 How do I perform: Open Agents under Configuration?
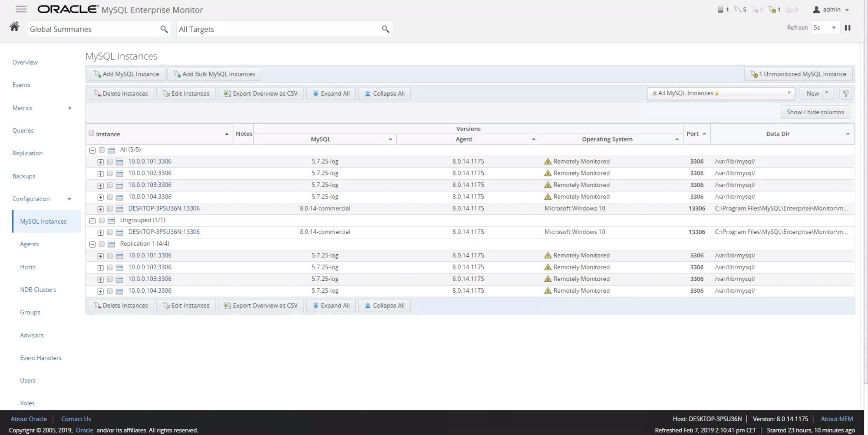coord(29,244)
